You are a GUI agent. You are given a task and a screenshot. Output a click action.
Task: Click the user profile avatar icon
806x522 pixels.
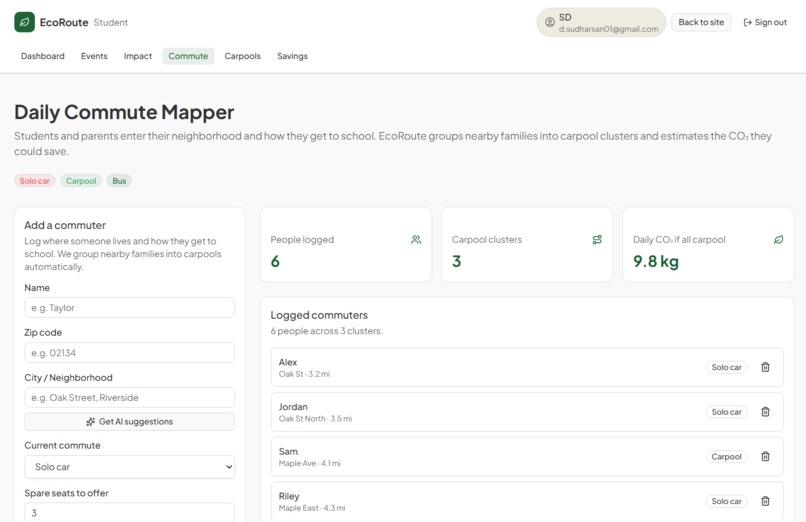pyautogui.click(x=549, y=22)
